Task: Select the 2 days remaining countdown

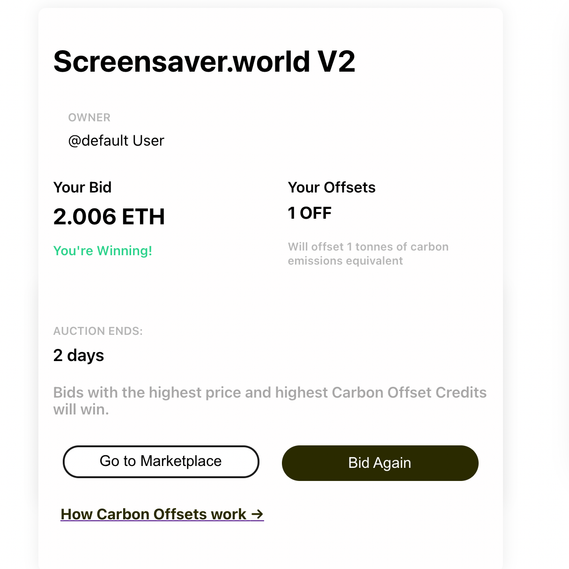Action: [78, 355]
